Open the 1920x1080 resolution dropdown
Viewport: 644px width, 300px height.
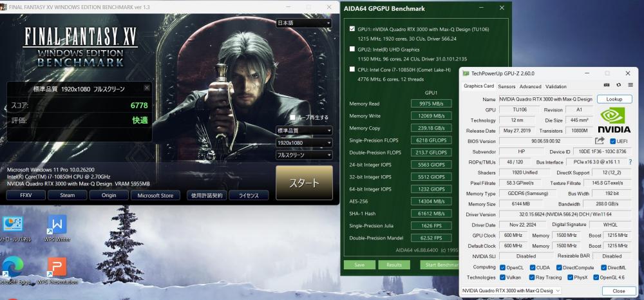[x=304, y=143]
